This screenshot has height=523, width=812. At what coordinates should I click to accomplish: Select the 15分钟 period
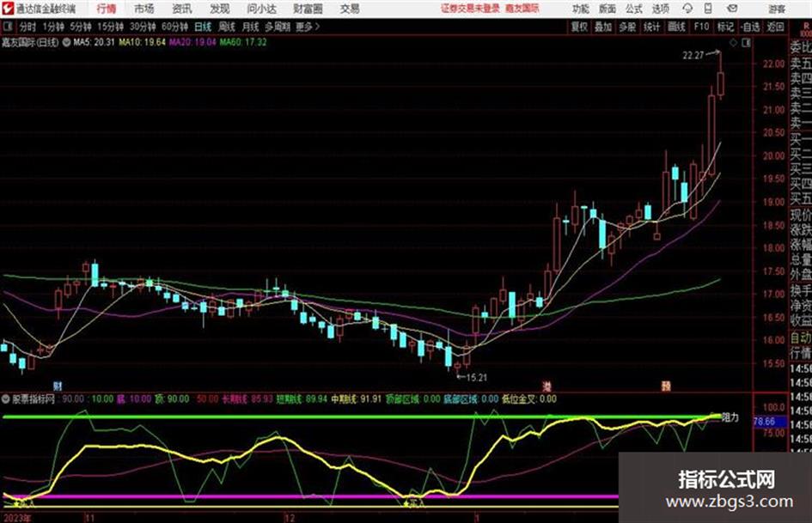(111, 27)
